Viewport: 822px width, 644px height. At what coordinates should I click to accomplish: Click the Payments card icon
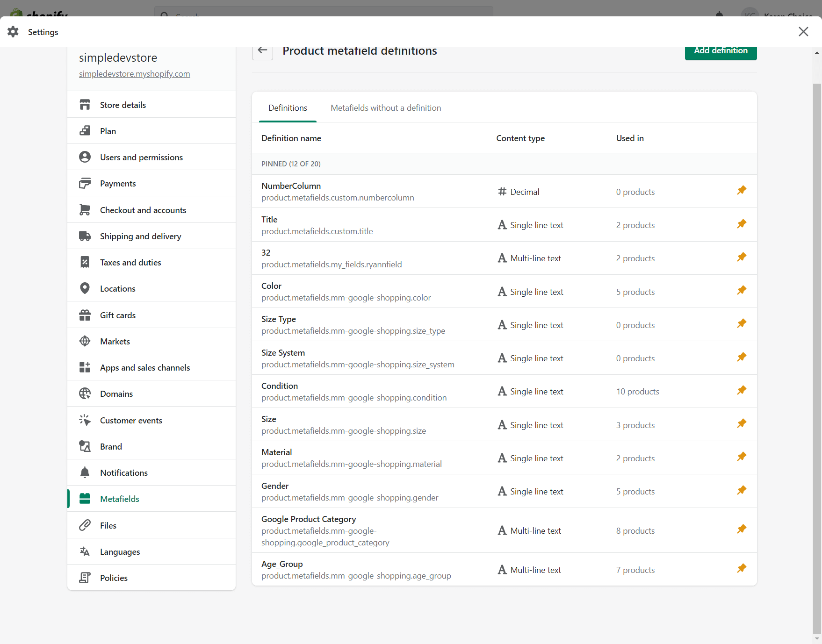click(x=85, y=183)
